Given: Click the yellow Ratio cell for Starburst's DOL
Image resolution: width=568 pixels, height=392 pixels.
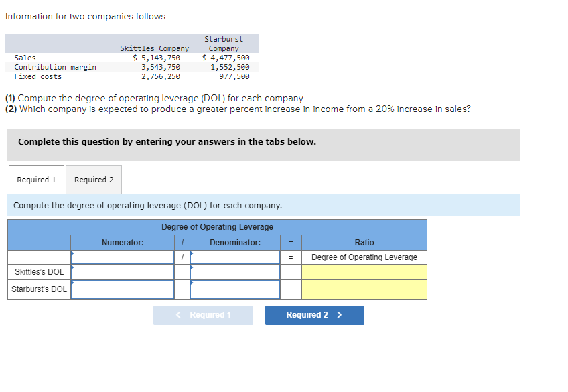Looking at the screenshot, I should [363, 289].
